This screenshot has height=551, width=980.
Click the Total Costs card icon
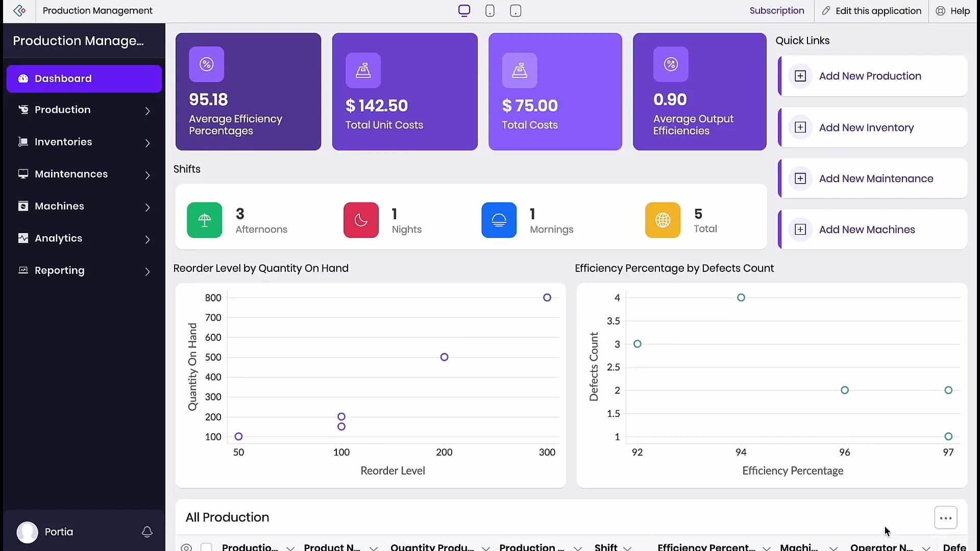[520, 70]
